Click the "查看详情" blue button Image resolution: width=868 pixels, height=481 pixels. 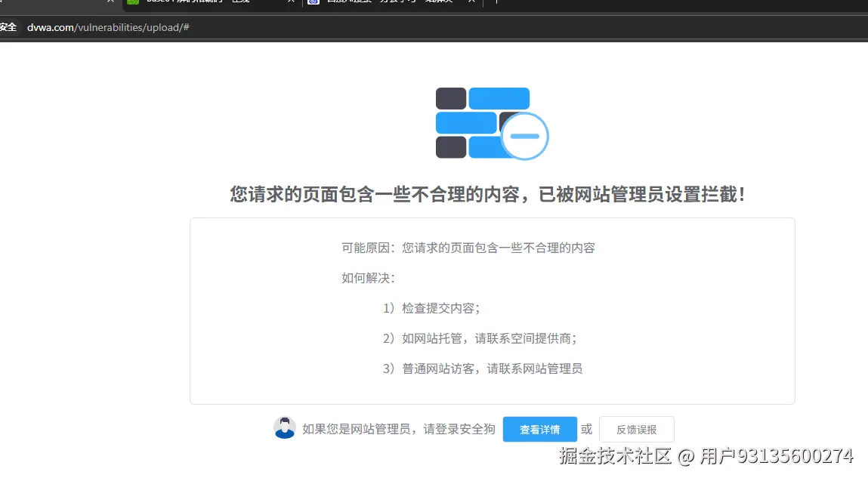point(539,429)
